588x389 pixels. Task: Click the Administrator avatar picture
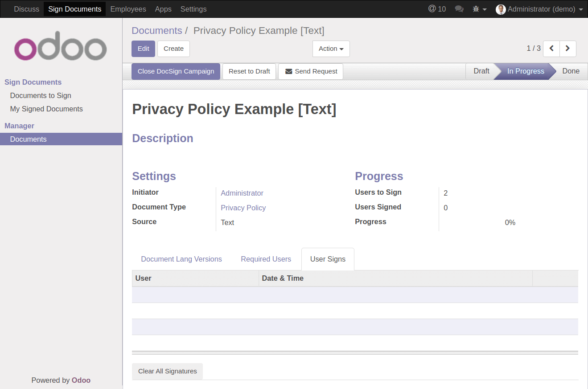pyautogui.click(x=501, y=9)
